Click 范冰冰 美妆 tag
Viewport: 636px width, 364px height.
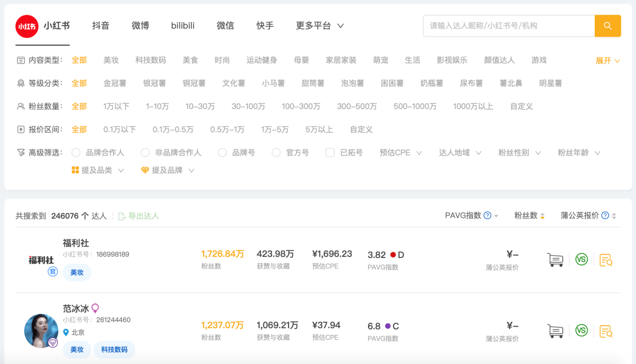77,349
